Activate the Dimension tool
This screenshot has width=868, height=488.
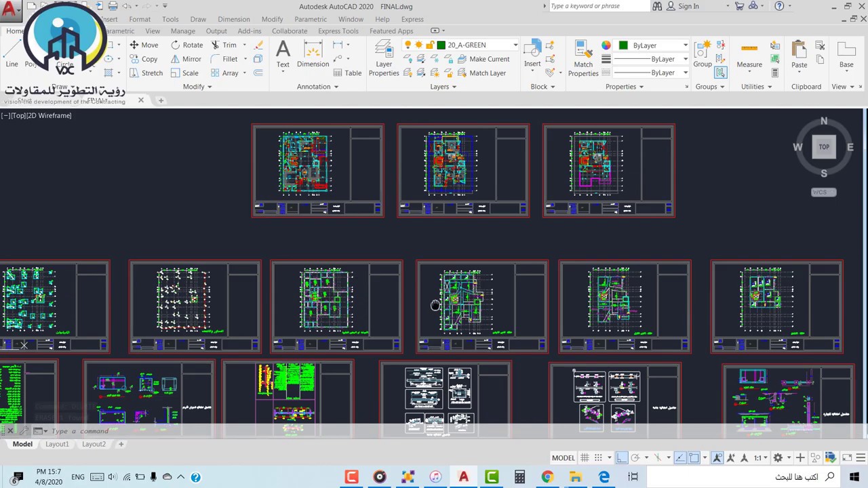tap(313, 54)
